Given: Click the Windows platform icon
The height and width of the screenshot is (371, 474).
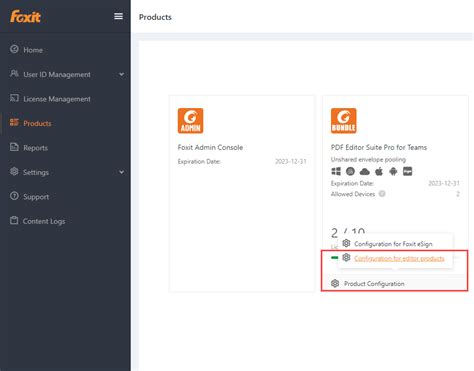Looking at the screenshot, I should pos(336,171).
